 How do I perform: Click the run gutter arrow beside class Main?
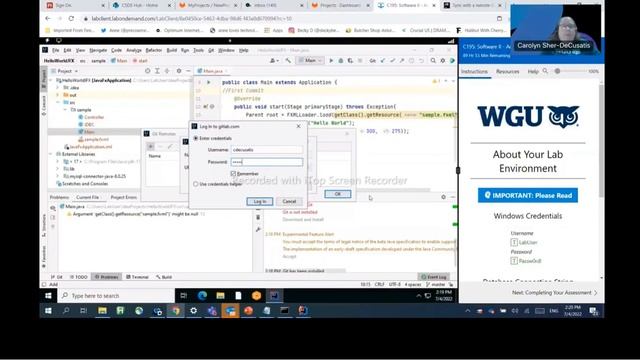[x=209, y=82]
